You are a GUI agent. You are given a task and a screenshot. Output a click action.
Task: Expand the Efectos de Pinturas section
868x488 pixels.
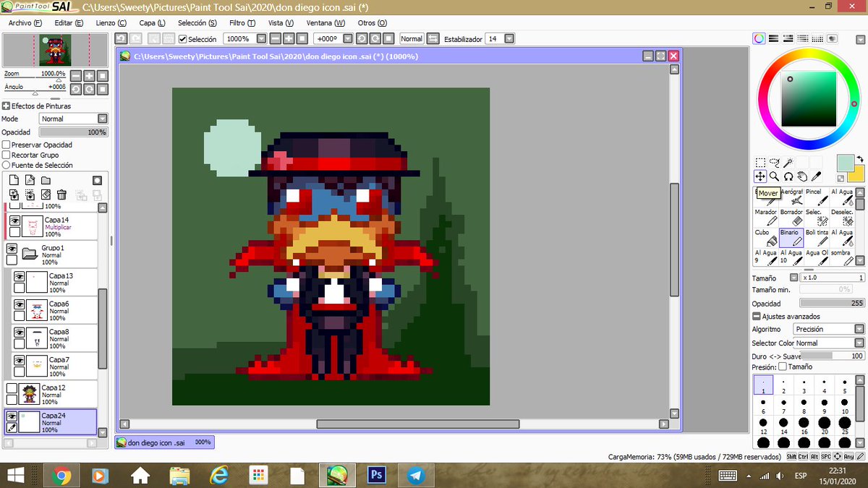pyautogui.click(x=6, y=106)
